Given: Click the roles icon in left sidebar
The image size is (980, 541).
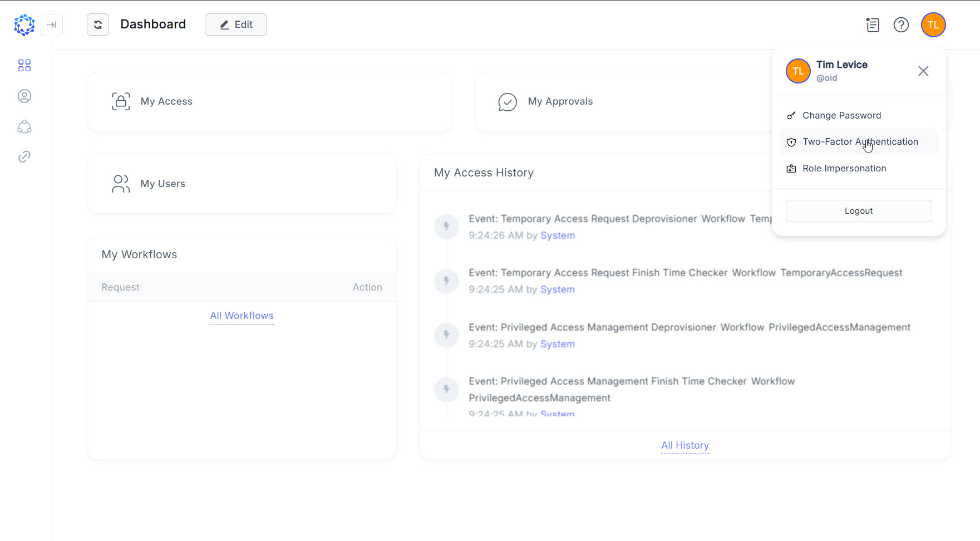Looking at the screenshot, I should 24,127.
